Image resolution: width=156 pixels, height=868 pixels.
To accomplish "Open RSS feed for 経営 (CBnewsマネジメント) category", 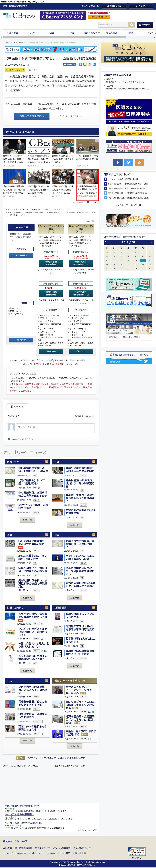I will (x=94, y=681).
